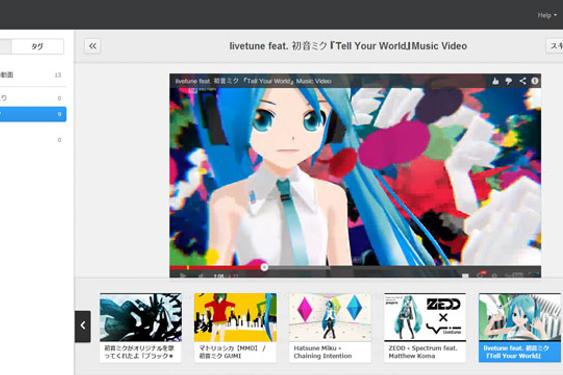Click the info icon in the player
Image resolution: width=563 pixels, height=375 pixels.
click(535, 81)
